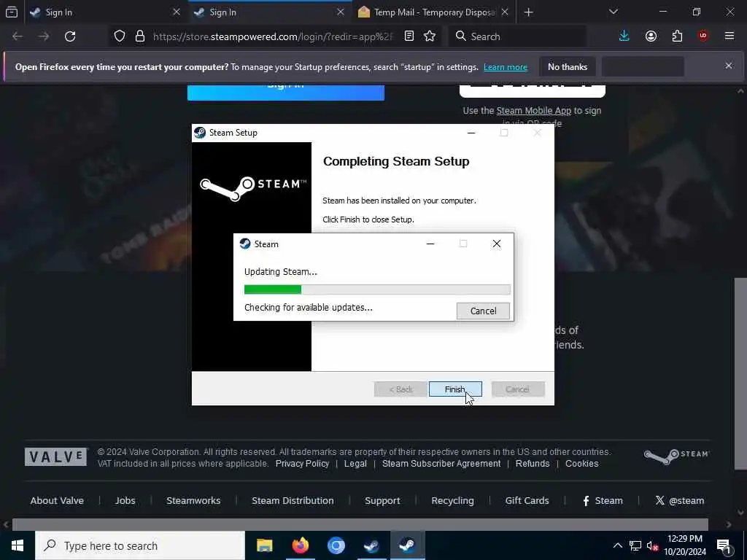Open the Steamworks footer link
The width and height of the screenshot is (747, 560).
coord(193,500)
